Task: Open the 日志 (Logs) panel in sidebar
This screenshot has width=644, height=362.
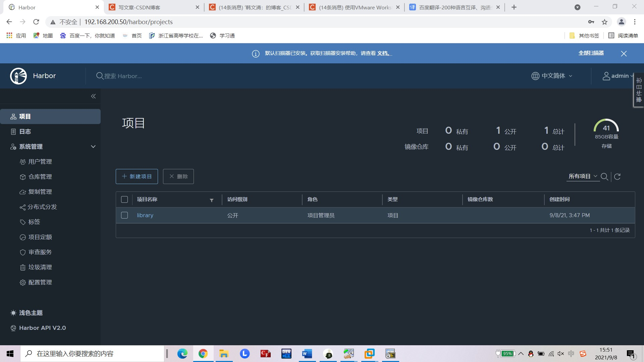Action: [x=24, y=131]
